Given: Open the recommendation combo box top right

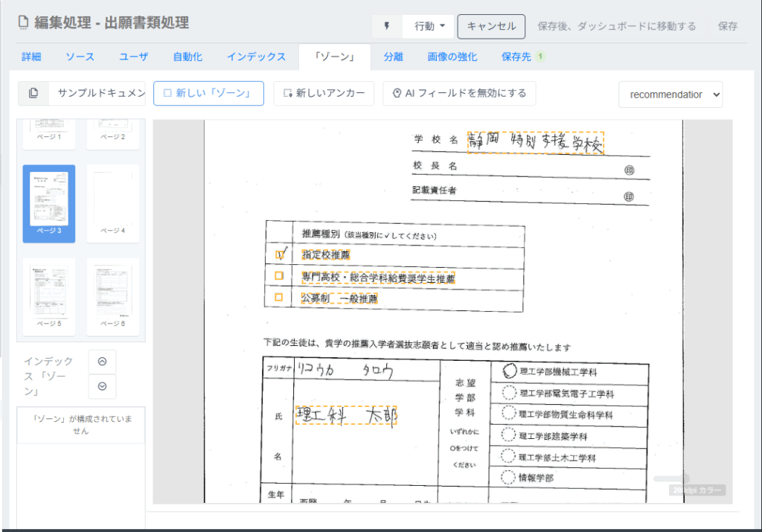Looking at the screenshot, I should click(670, 94).
